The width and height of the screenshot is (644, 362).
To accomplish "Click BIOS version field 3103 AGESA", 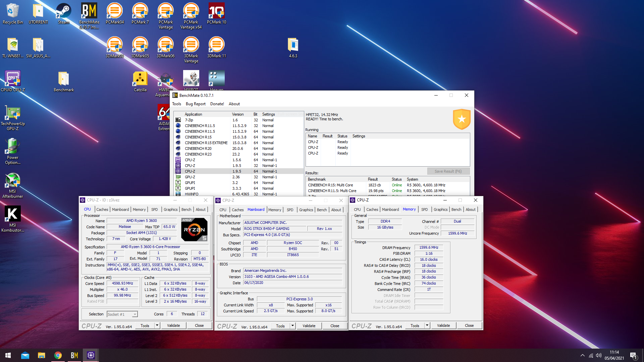I will (x=293, y=277).
